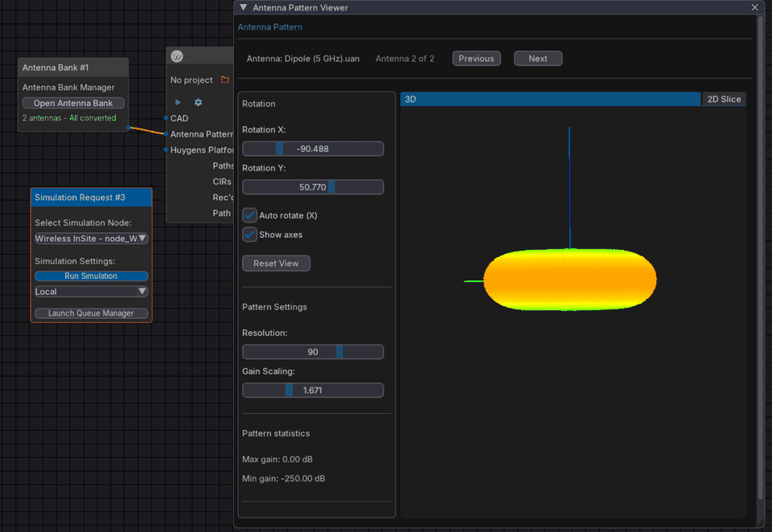Open the Local execution dropdown
Image resolution: width=772 pixels, height=532 pixels.
[91, 292]
